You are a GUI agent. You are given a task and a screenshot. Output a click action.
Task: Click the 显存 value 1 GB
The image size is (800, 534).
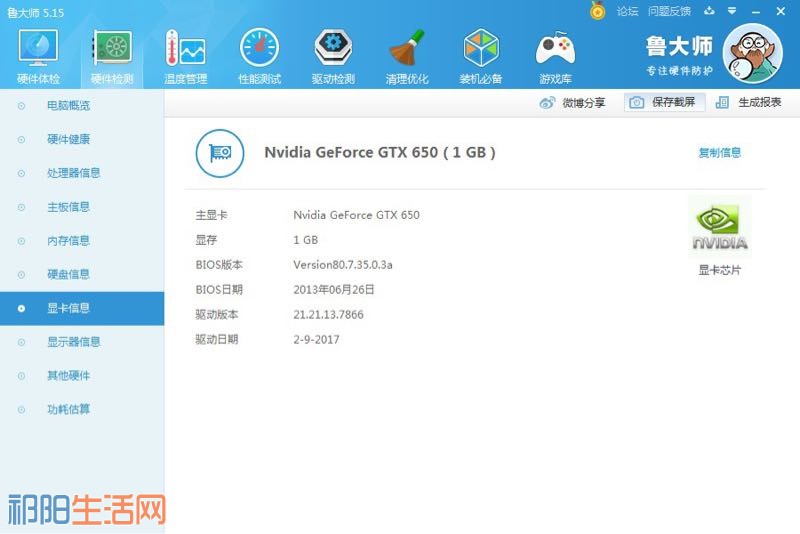click(306, 240)
